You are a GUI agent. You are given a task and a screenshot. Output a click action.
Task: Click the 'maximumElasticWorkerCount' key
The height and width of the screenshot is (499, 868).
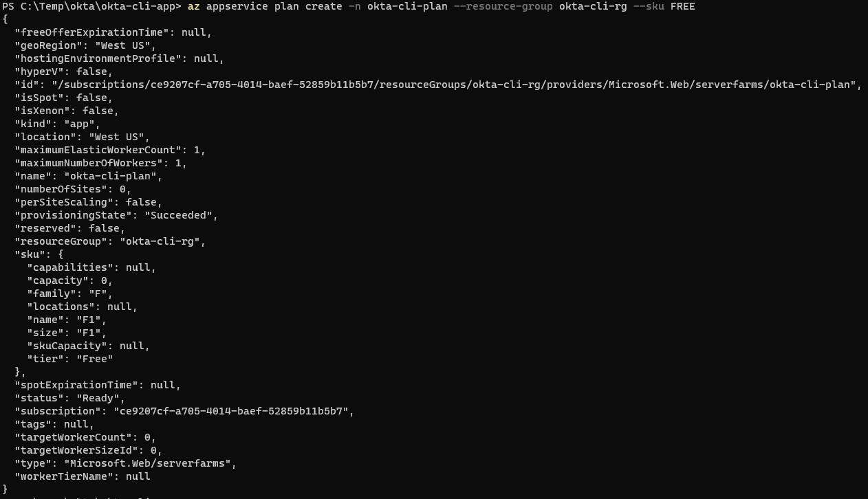(98, 150)
